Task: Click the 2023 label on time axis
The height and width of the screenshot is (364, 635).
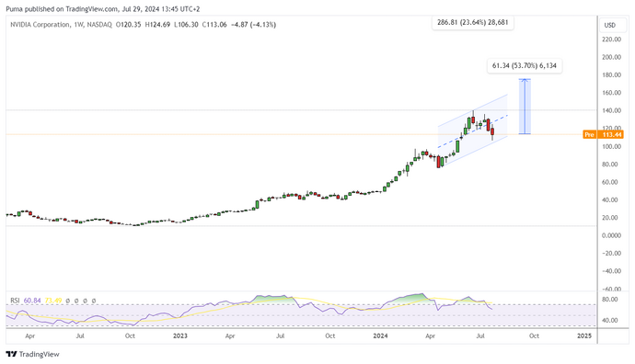Action: click(180, 336)
